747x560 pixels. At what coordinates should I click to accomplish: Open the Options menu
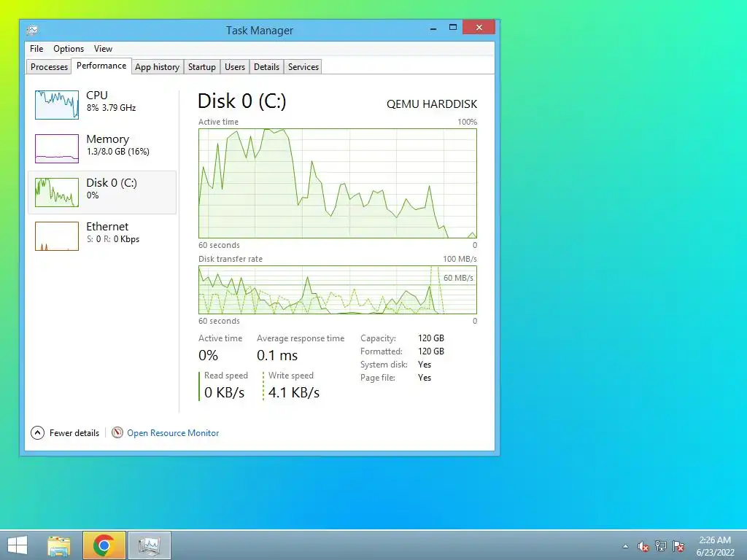coord(69,49)
